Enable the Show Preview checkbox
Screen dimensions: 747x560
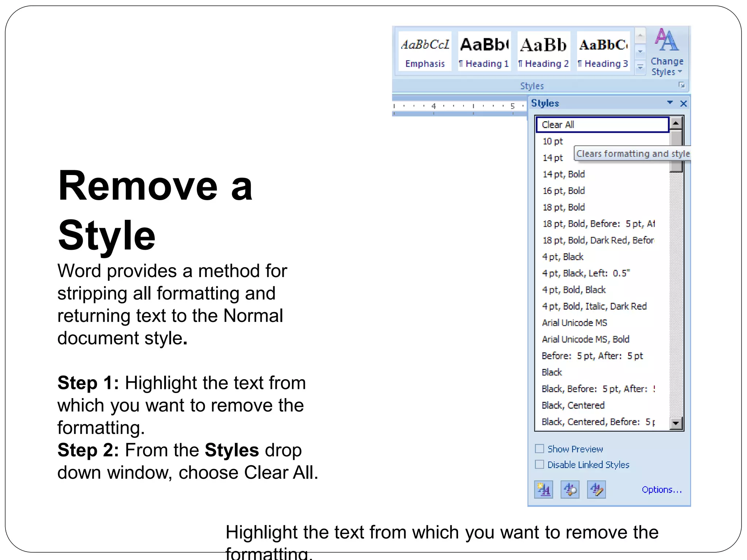click(539, 448)
